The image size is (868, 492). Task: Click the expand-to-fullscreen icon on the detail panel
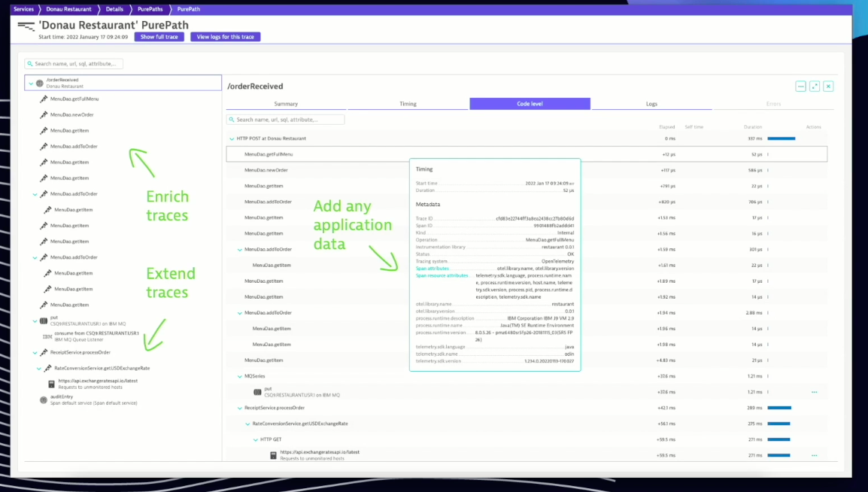[x=814, y=86]
